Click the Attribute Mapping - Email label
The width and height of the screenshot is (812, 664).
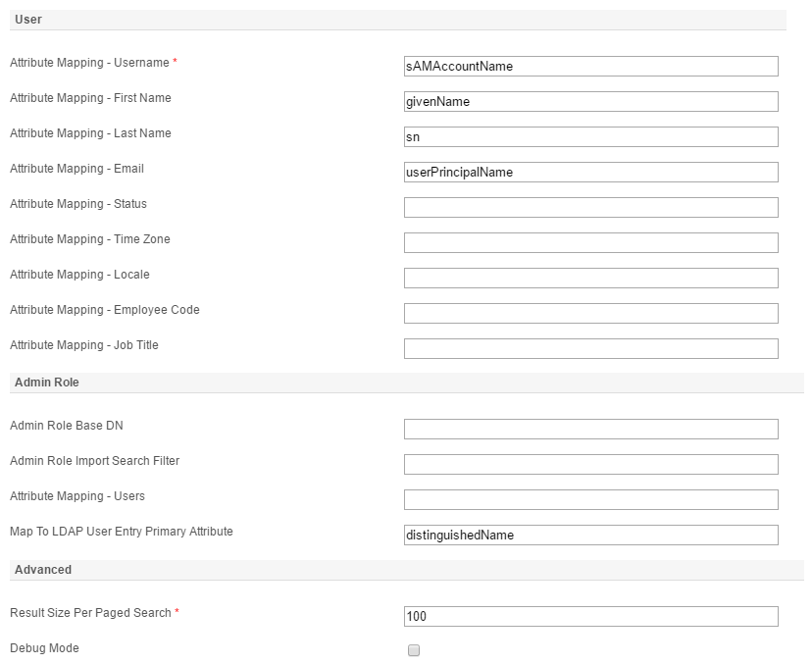pyautogui.click(x=76, y=169)
